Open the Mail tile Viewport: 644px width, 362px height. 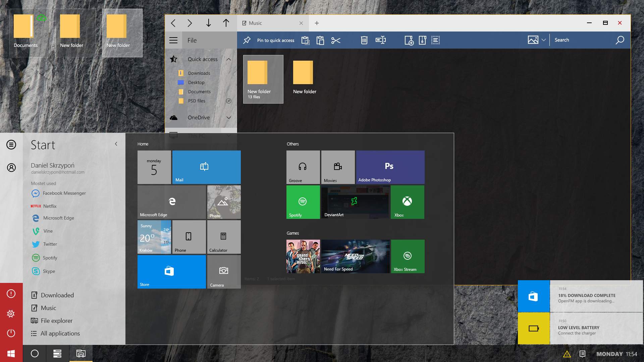(x=206, y=167)
